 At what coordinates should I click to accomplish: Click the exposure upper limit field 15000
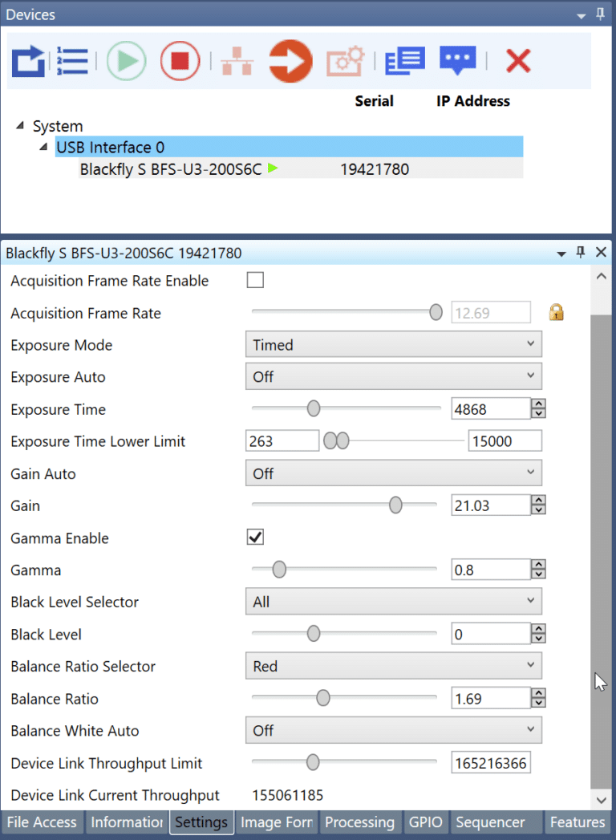[505, 441]
